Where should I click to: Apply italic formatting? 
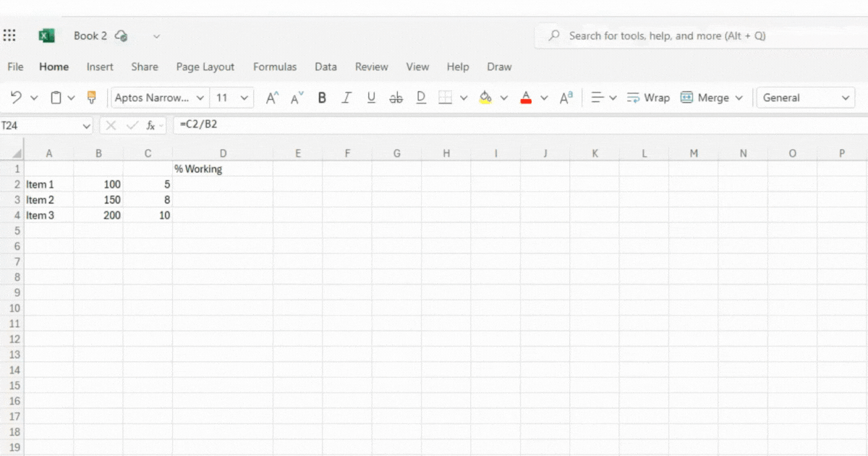346,97
